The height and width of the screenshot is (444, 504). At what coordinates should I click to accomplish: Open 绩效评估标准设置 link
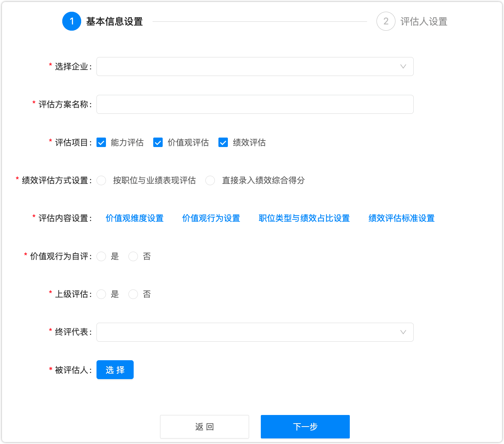(401, 218)
